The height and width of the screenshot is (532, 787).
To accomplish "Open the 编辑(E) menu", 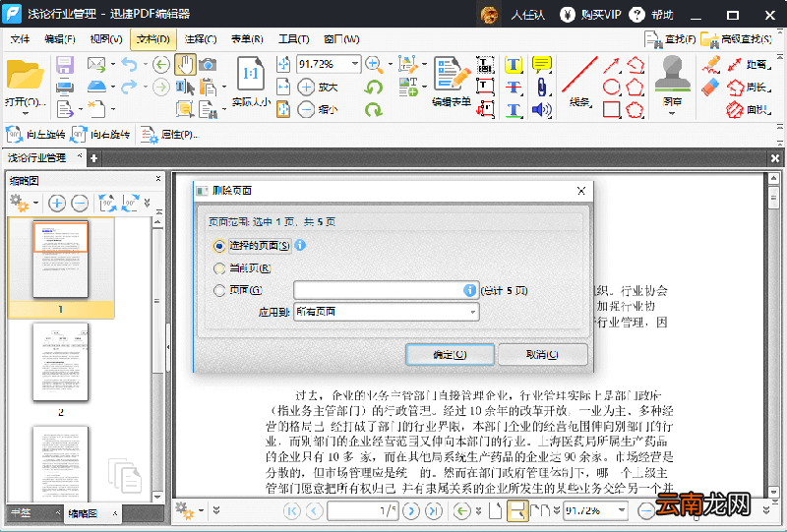I will (60, 39).
